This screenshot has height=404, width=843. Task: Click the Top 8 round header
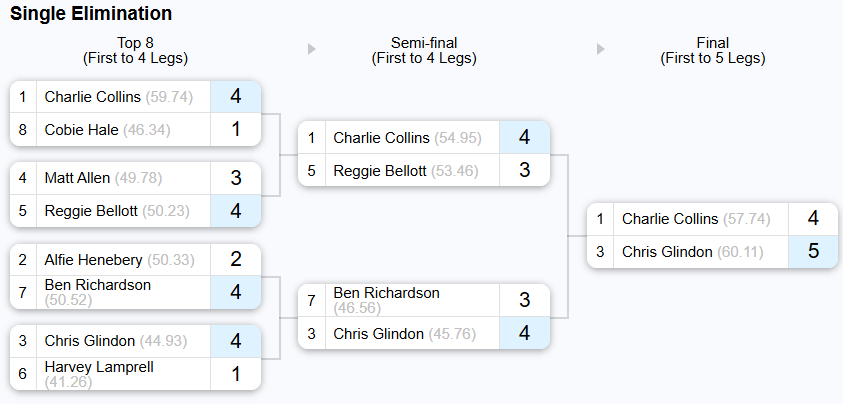(135, 51)
